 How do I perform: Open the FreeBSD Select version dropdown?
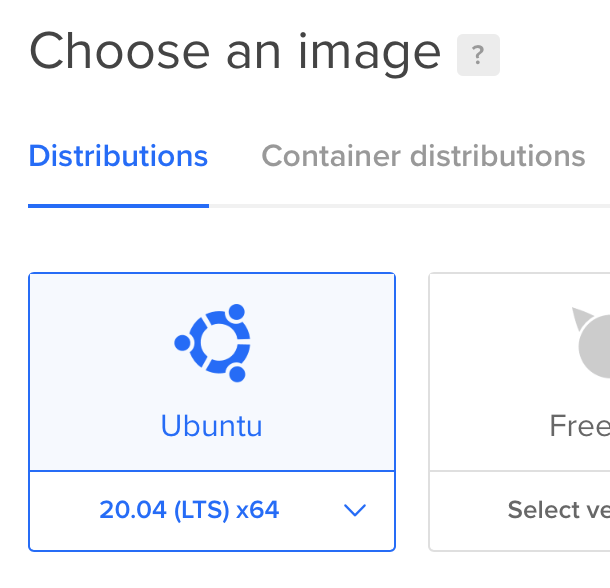click(x=520, y=510)
